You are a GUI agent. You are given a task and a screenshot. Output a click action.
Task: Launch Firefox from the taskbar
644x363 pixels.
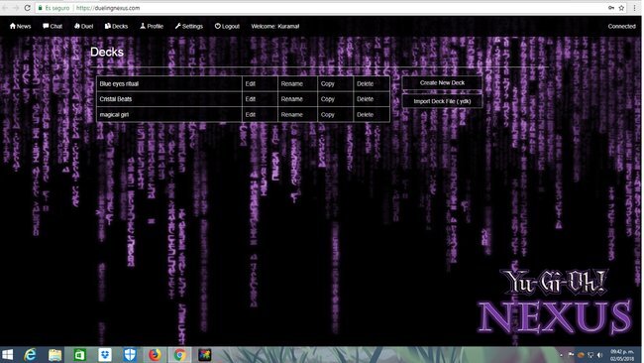pyautogui.click(x=155, y=354)
